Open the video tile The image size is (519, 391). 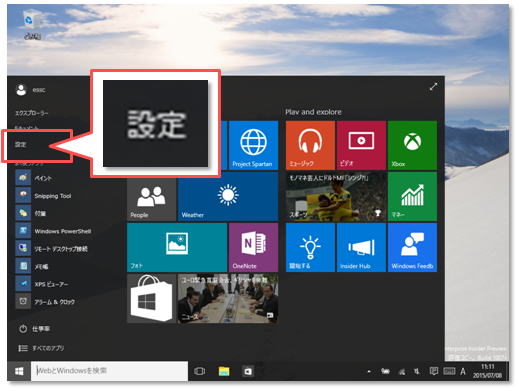pyautogui.click(x=361, y=145)
